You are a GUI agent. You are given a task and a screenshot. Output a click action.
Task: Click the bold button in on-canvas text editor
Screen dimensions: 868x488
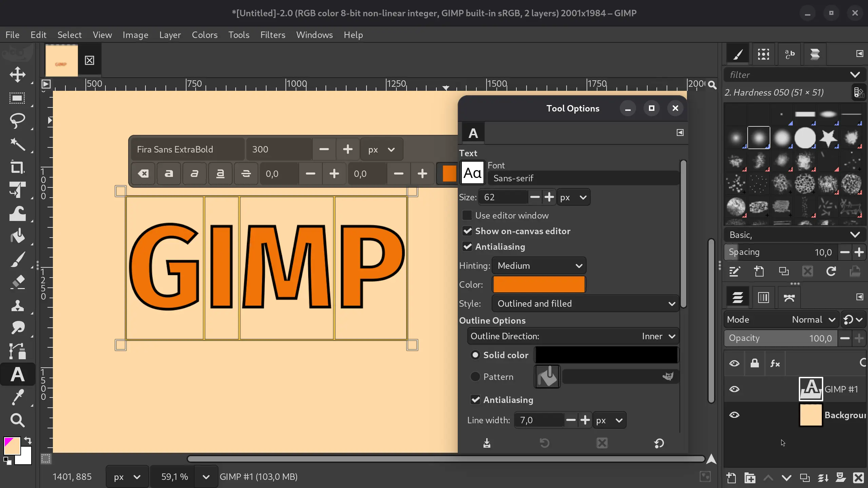(169, 174)
